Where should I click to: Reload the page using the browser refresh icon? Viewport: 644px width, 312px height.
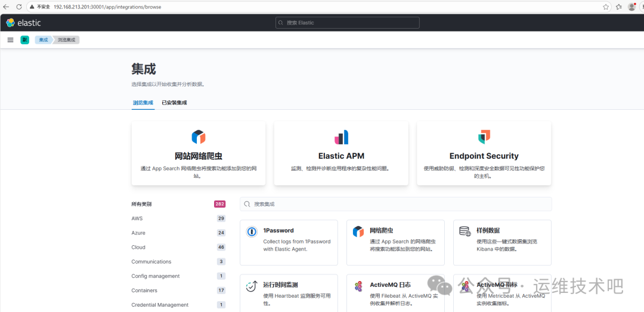19,7
